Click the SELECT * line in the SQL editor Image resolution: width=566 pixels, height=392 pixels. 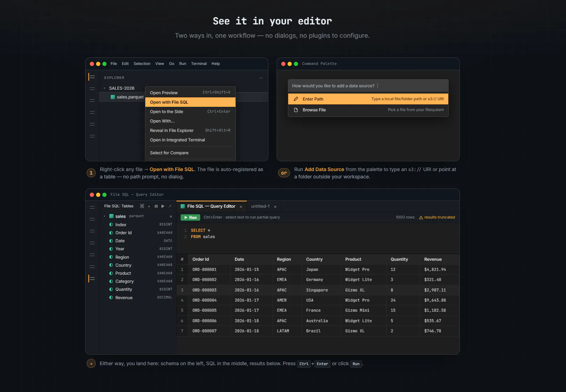(201, 230)
